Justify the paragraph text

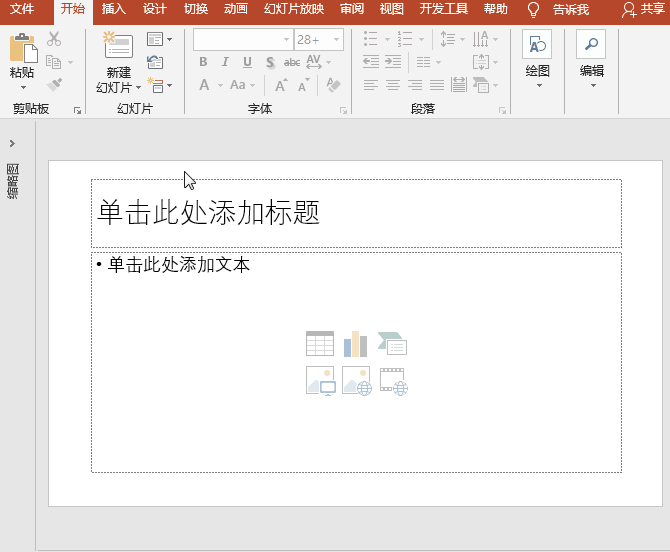(437, 85)
